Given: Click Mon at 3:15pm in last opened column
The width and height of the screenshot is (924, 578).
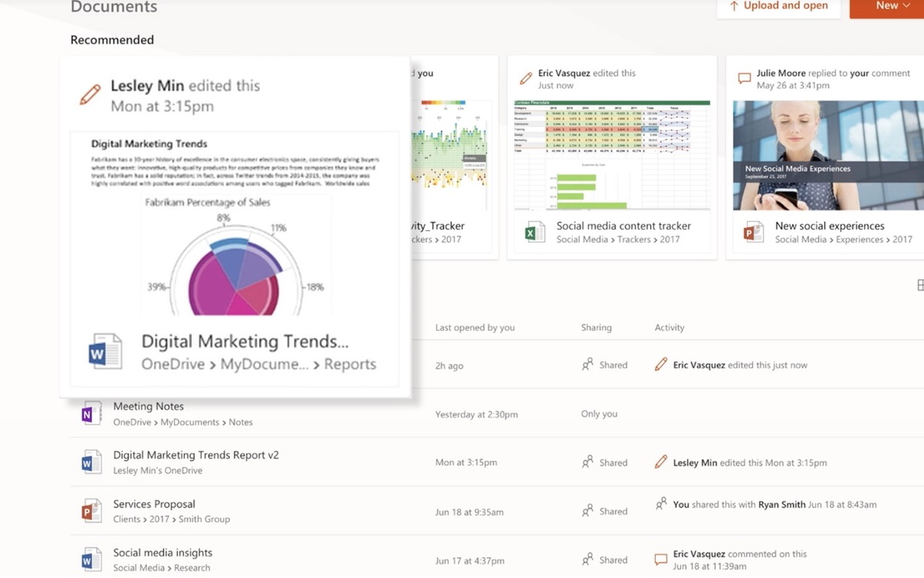Looking at the screenshot, I should pyautogui.click(x=466, y=463).
